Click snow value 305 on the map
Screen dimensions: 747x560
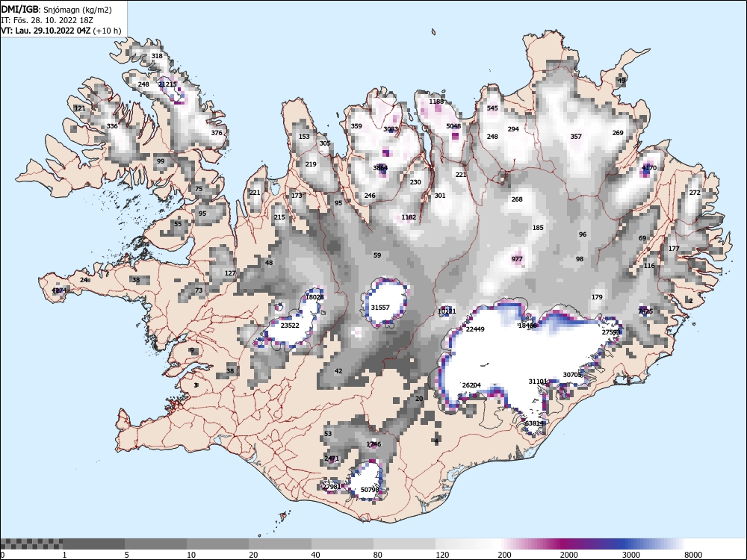[x=325, y=143]
